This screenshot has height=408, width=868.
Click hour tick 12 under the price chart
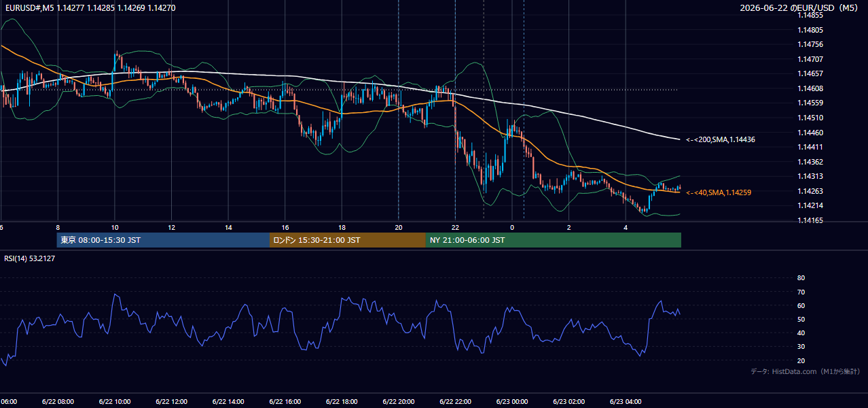click(x=171, y=228)
